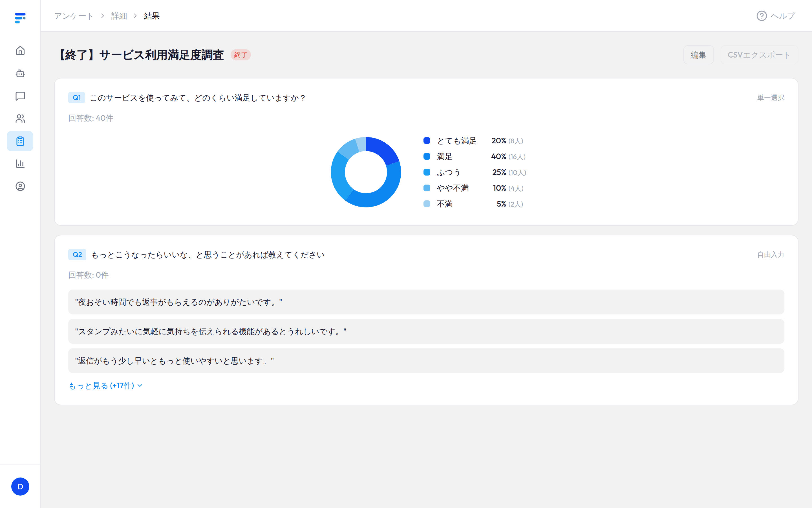This screenshot has width=812, height=508.
Task: Click the 編集 button
Action: [698, 55]
